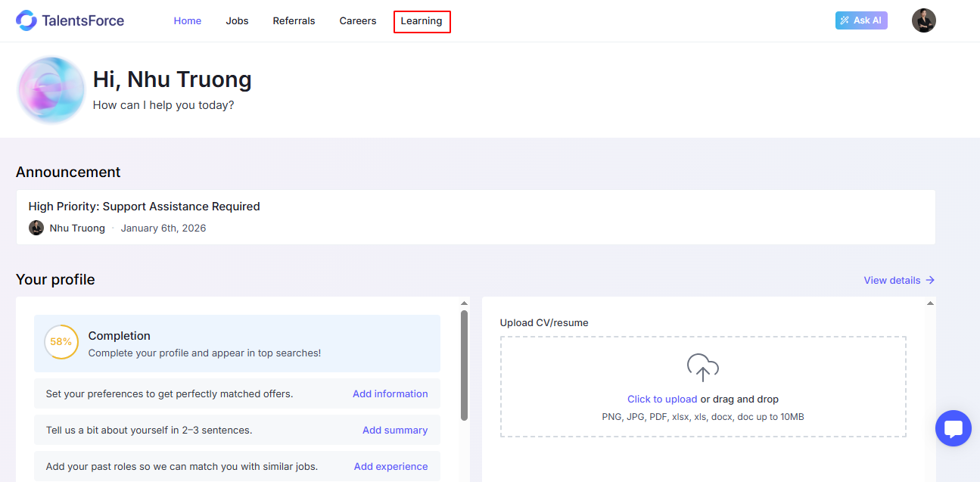Click the Announcement section heading
980x482 pixels.
pyautogui.click(x=68, y=172)
